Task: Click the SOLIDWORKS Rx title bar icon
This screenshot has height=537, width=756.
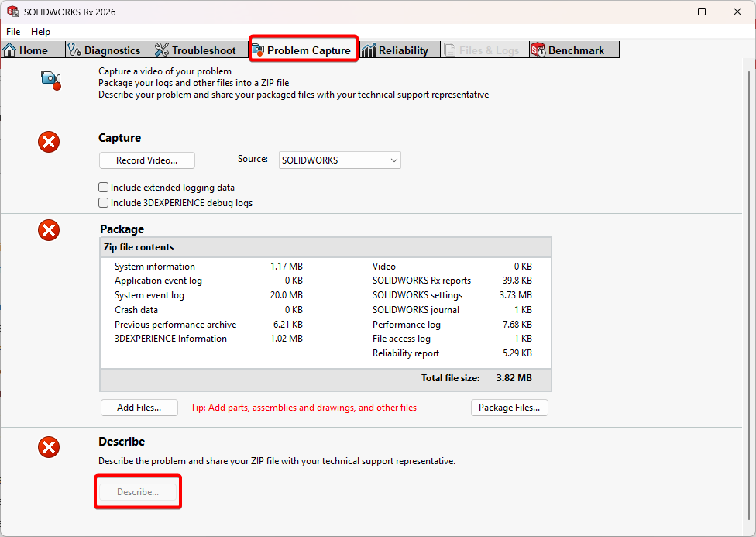Action: (x=12, y=12)
